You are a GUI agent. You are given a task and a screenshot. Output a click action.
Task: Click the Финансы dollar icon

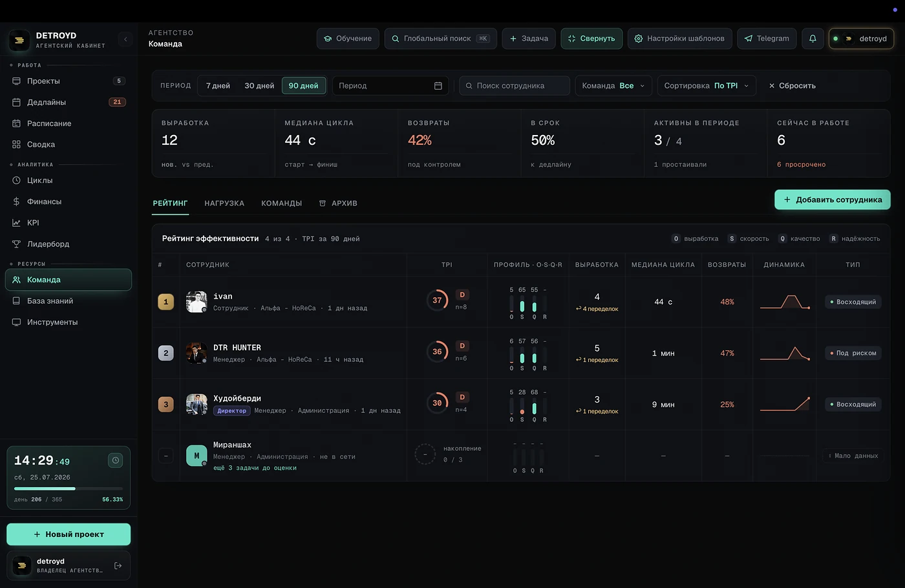[16, 202]
